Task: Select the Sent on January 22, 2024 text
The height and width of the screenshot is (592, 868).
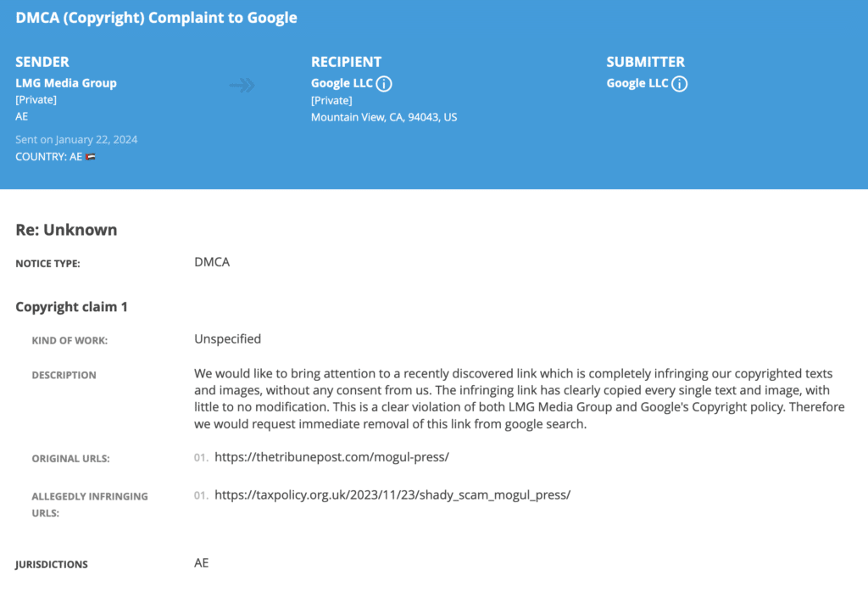Action: pyautogui.click(x=76, y=140)
